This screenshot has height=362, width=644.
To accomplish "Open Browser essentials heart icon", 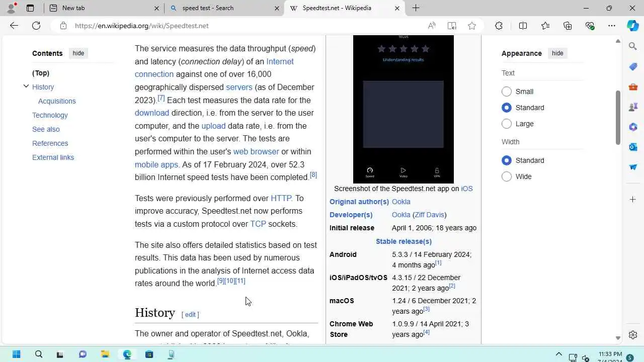I will 590,26.
